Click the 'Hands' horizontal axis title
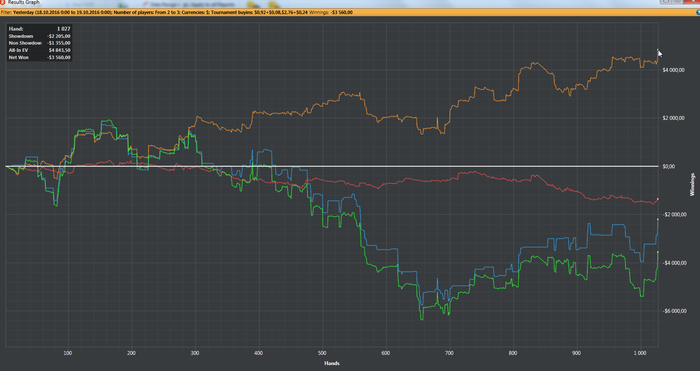The height and width of the screenshot is (371, 700). [x=332, y=363]
